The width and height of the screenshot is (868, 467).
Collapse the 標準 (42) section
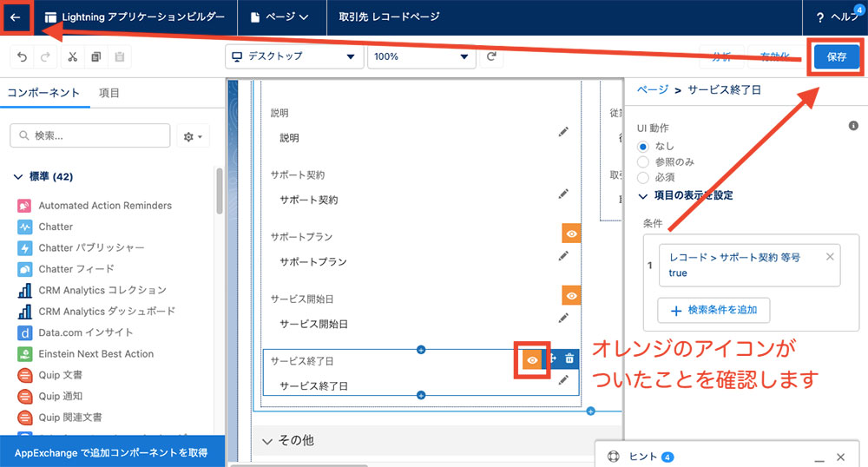point(18,177)
